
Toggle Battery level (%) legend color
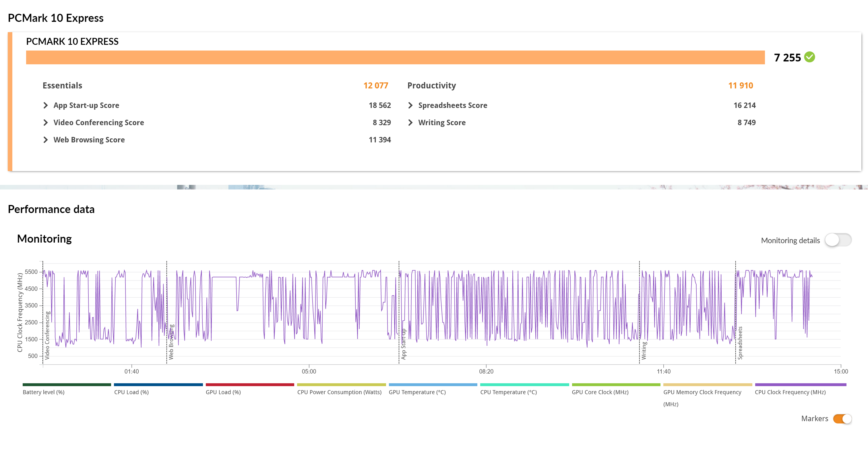tap(67, 385)
